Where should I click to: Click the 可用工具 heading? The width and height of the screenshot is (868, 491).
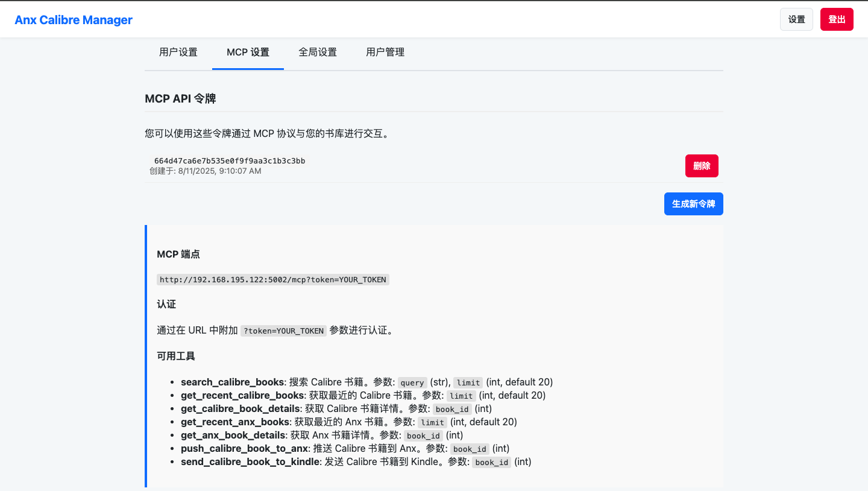[176, 356]
